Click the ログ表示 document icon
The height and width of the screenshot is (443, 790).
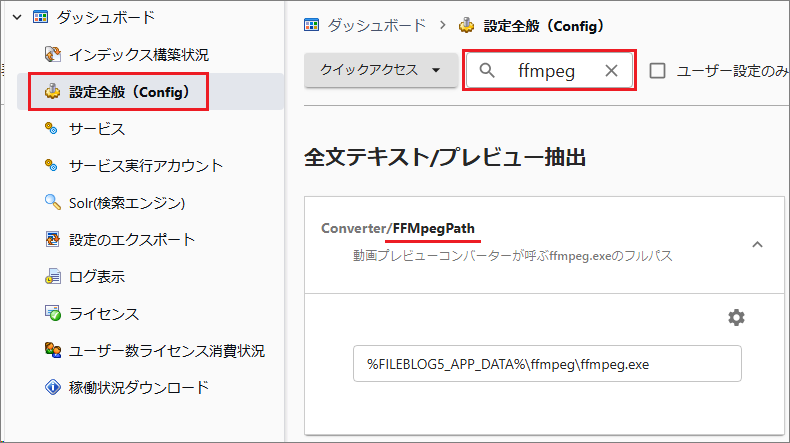54,277
